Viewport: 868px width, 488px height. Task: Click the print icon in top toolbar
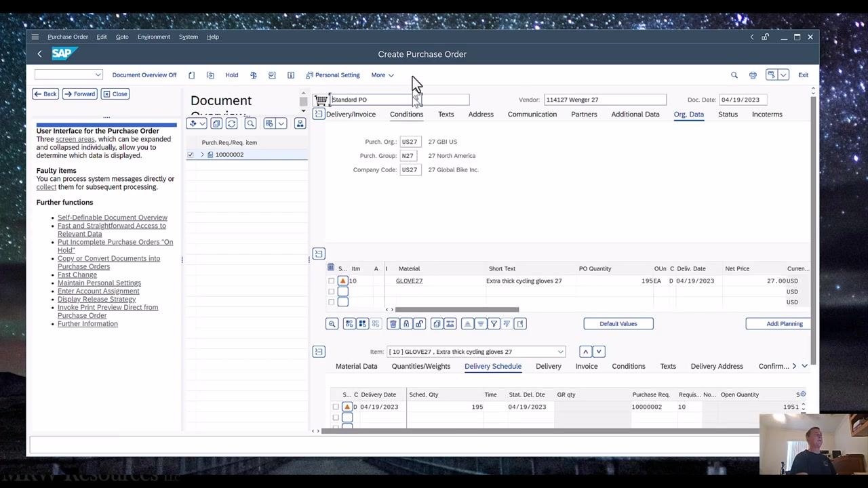coord(753,75)
